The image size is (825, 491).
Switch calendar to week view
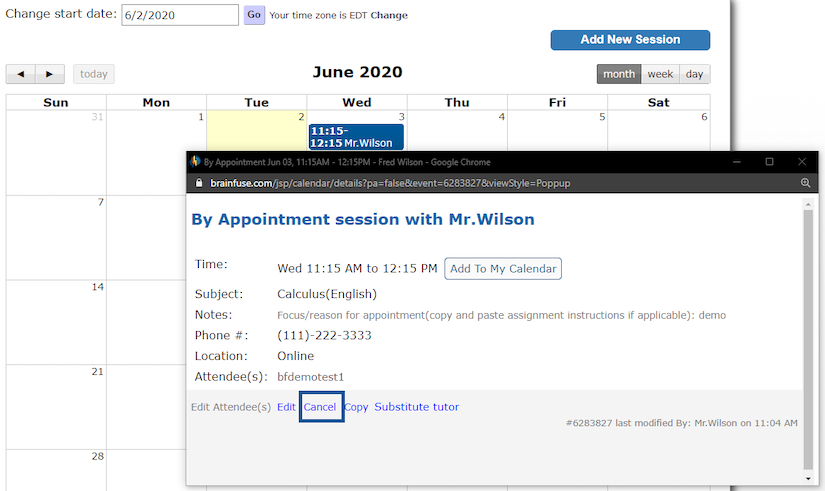point(660,74)
